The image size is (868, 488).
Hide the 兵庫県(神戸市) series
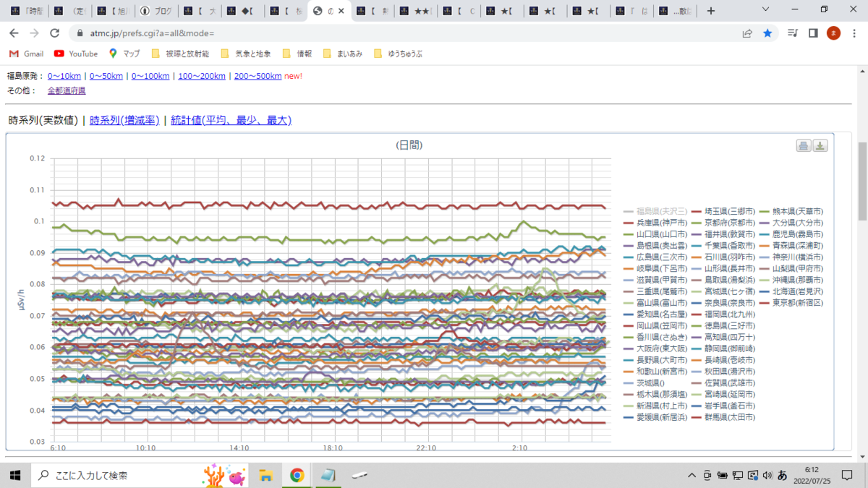[x=655, y=223]
